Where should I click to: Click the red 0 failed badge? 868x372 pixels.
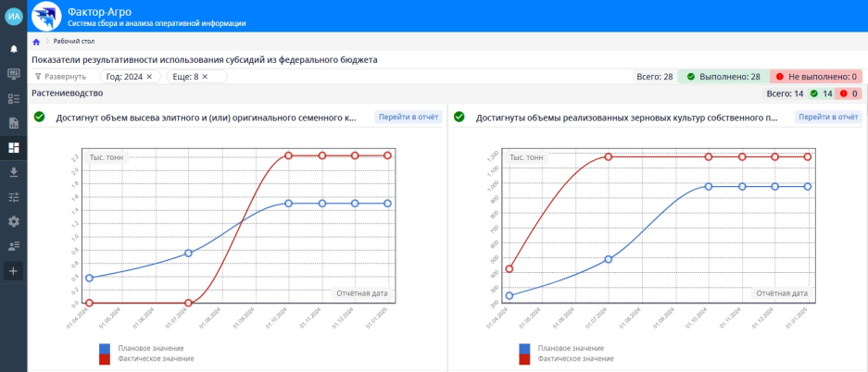point(848,94)
